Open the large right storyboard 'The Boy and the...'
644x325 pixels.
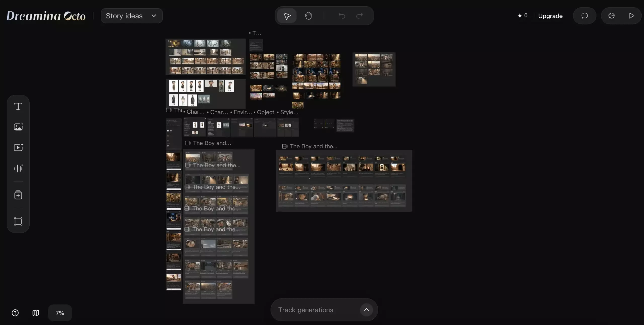pos(344,180)
